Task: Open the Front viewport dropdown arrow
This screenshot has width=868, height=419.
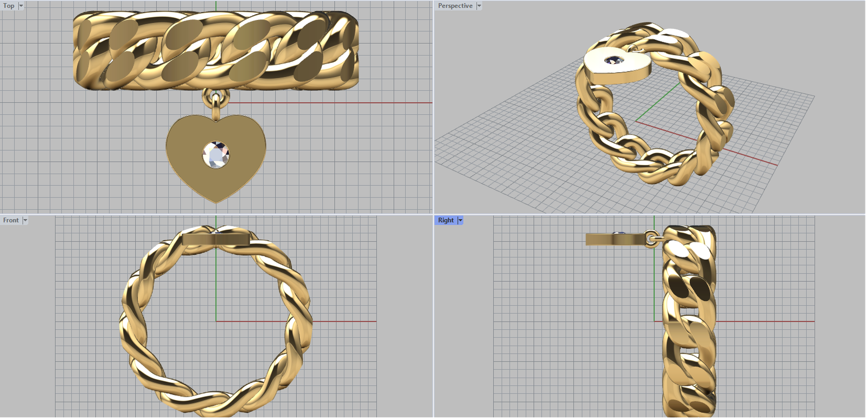Action: [x=25, y=220]
